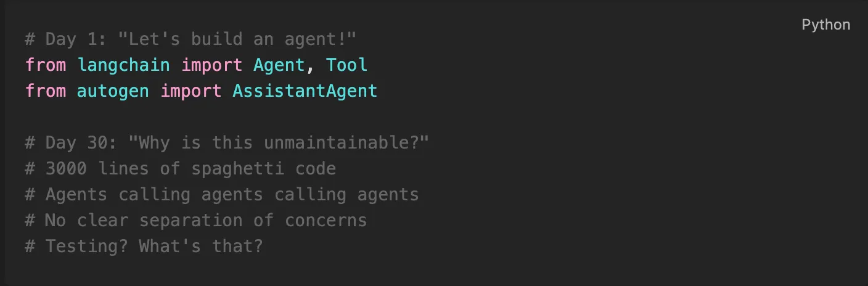Select the autogen module name
The height and width of the screenshot is (286, 868).
pyautogui.click(x=113, y=91)
